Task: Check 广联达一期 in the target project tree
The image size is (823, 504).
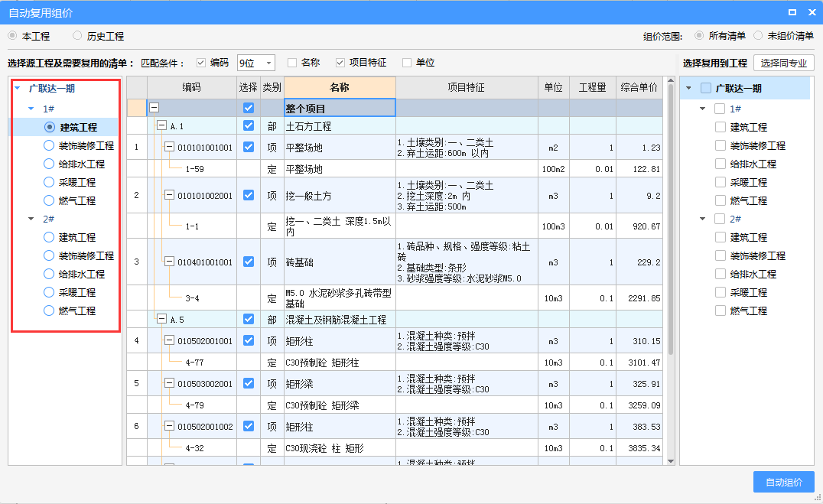Action: pyautogui.click(x=706, y=89)
